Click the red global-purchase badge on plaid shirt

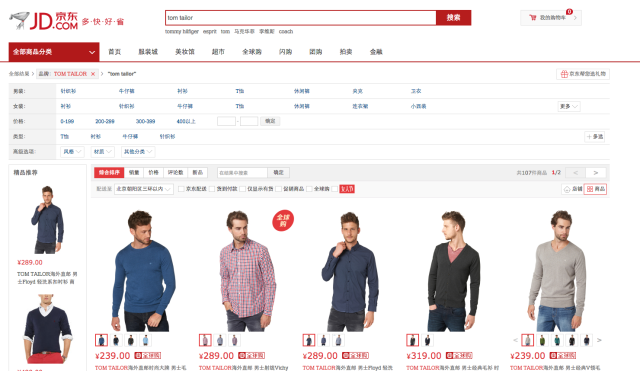click(x=283, y=220)
